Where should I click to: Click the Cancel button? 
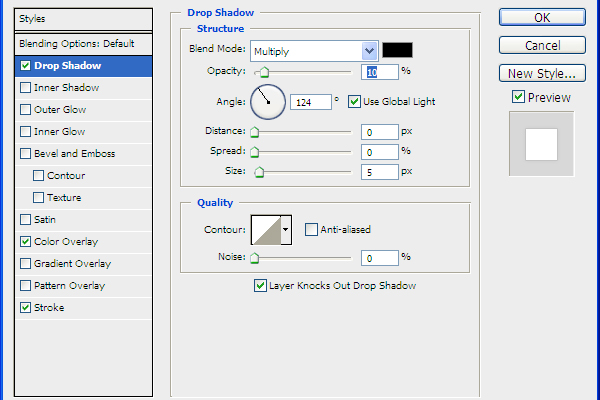[542, 46]
